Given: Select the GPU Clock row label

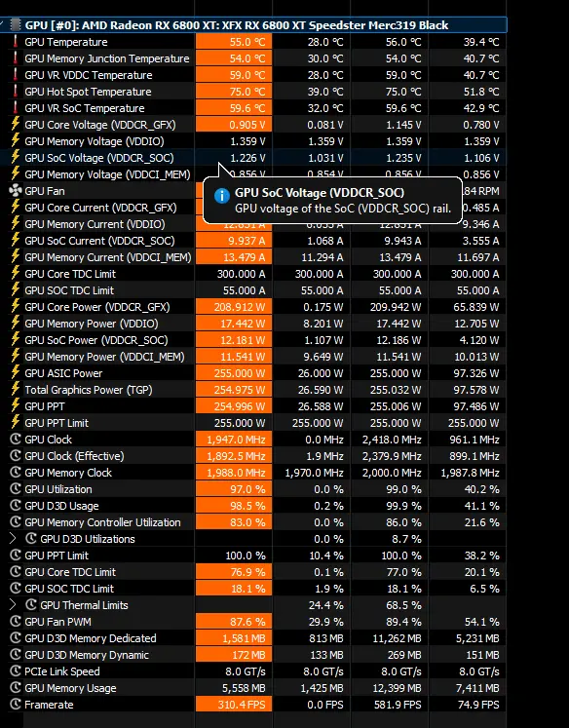Looking at the screenshot, I should coord(49,440).
